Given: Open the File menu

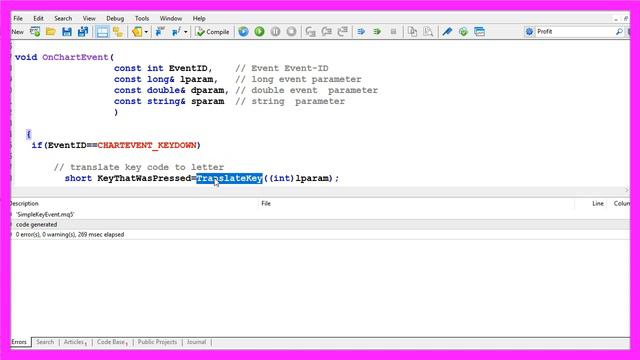Looking at the screenshot, I should coord(18,18).
